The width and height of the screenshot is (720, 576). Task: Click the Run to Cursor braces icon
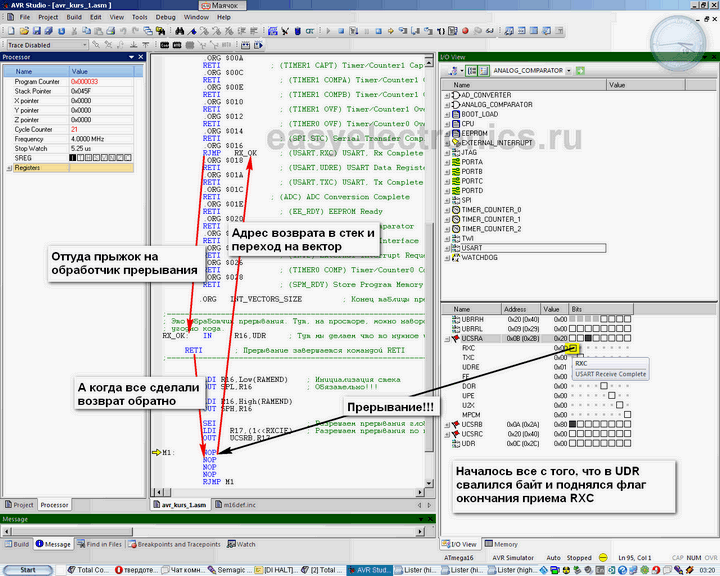click(441, 31)
